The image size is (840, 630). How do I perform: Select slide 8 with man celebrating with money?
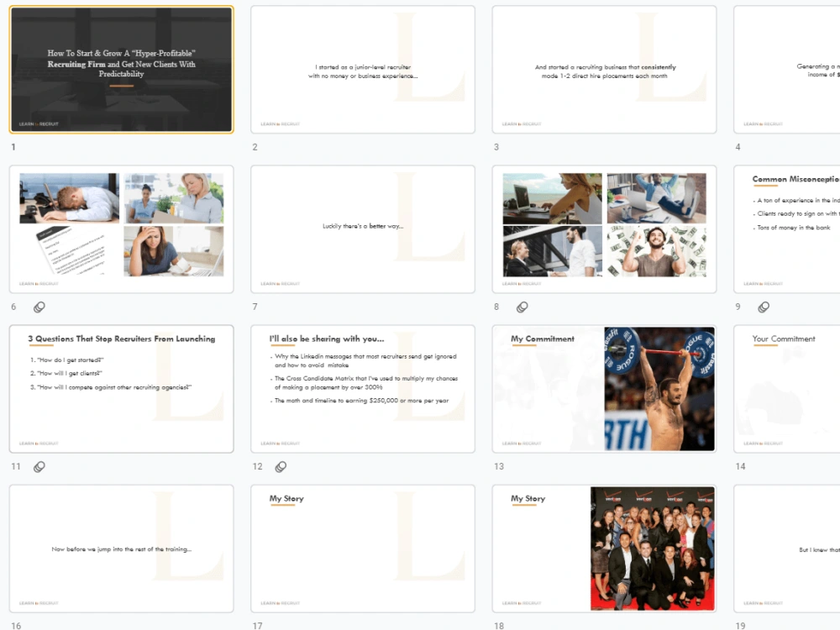(604, 229)
